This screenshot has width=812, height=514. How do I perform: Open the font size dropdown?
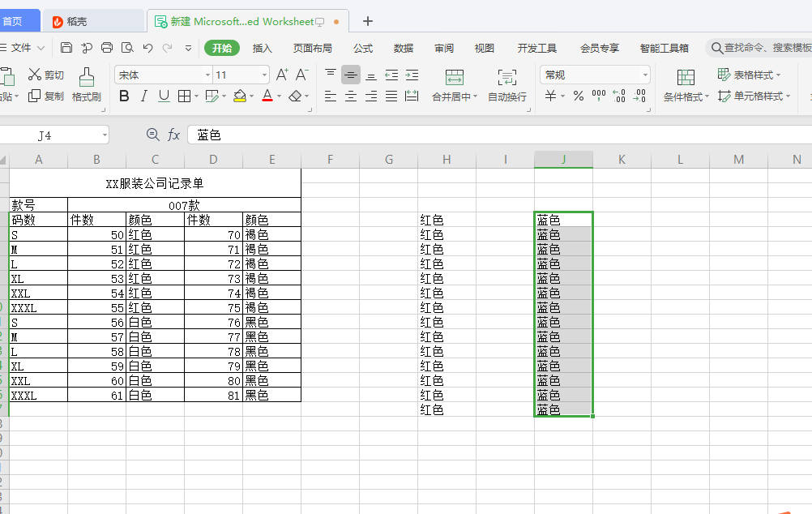click(264, 75)
